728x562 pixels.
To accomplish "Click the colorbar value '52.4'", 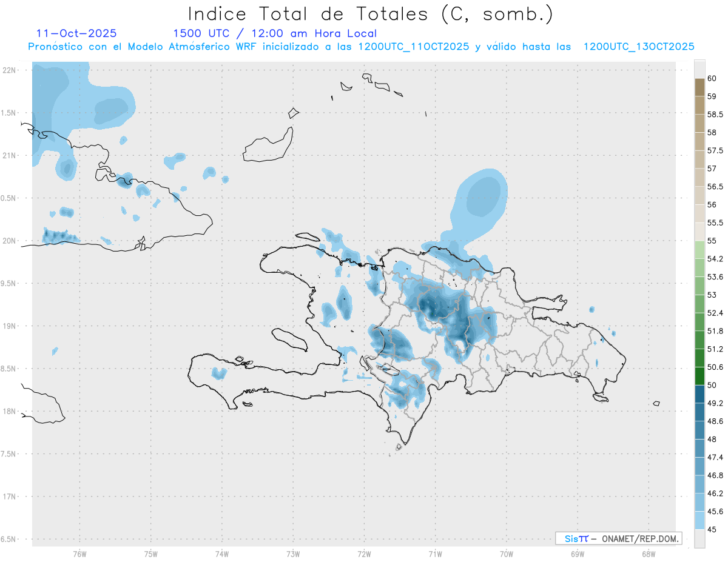I will (x=715, y=313).
